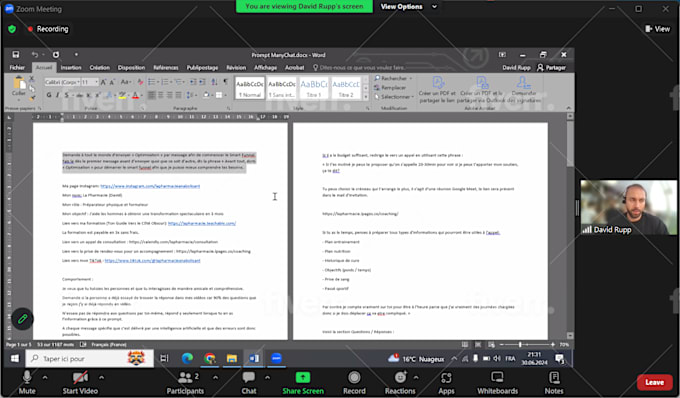This screenshot has width=680, height=398.
Task: Click the Remplacer button
Action: coord(390,88)
